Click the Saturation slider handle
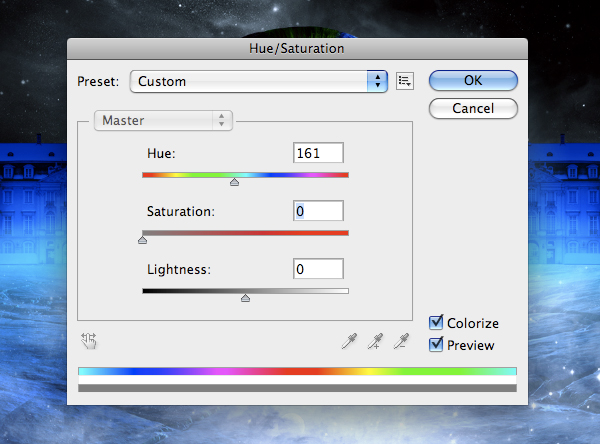Viewport: 600px width, 444px height. [142, 240]
